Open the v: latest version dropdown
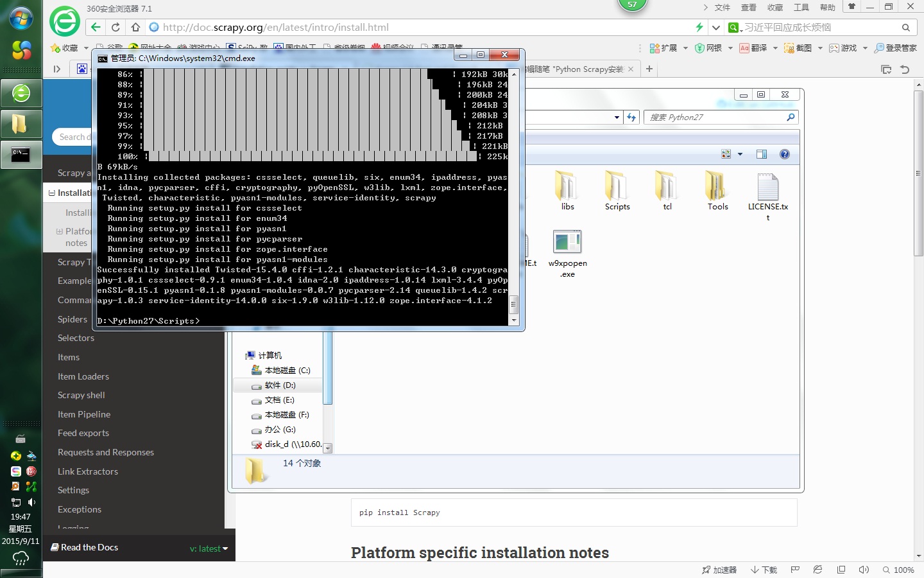This screenshot has width=924, height=578. tap(209, 548)
